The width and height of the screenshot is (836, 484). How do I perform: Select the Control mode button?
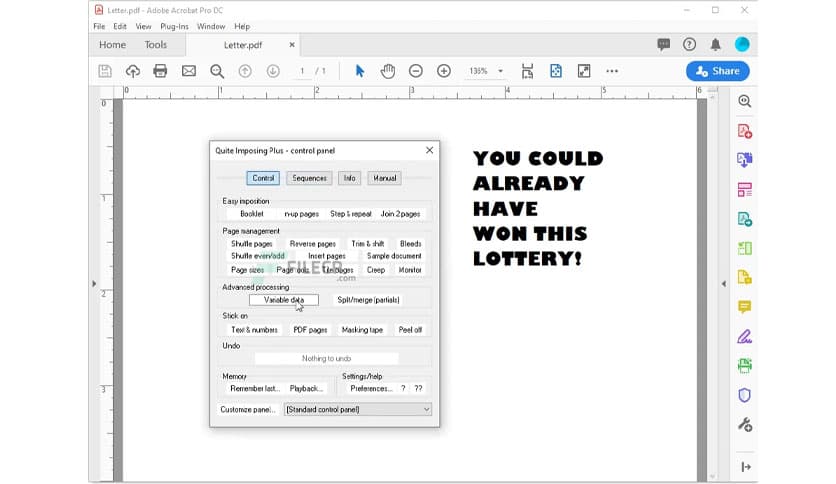[263, 178]
